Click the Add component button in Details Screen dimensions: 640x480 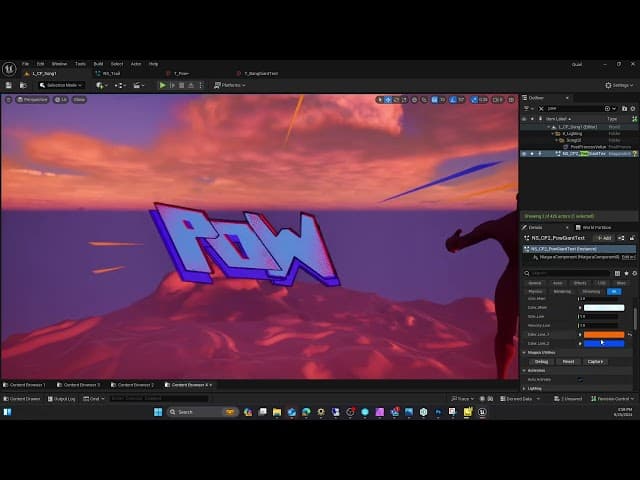604,238
